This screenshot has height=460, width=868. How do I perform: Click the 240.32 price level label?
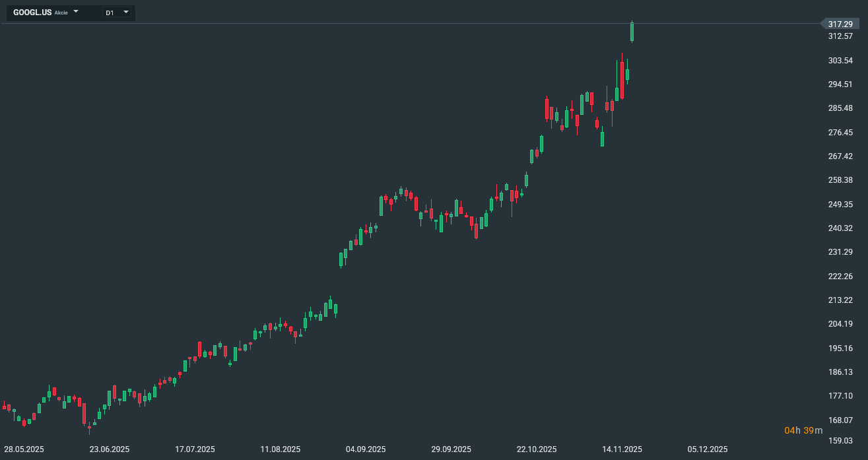840,228
